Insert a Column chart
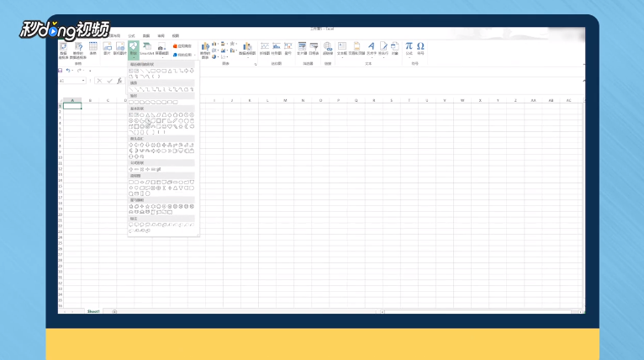Viewport: 644px width, 360px height. [214, 44]
